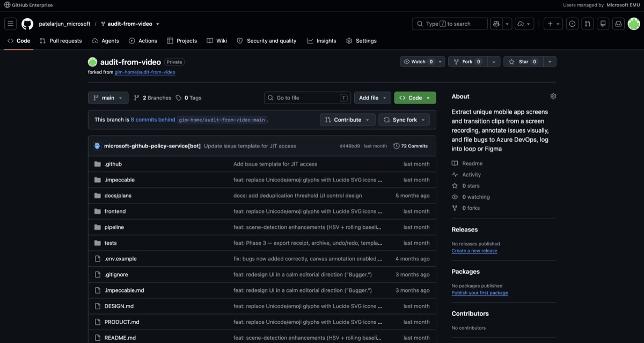
Task: Open the pull requests icon in header
Action: tap(588, 24)
